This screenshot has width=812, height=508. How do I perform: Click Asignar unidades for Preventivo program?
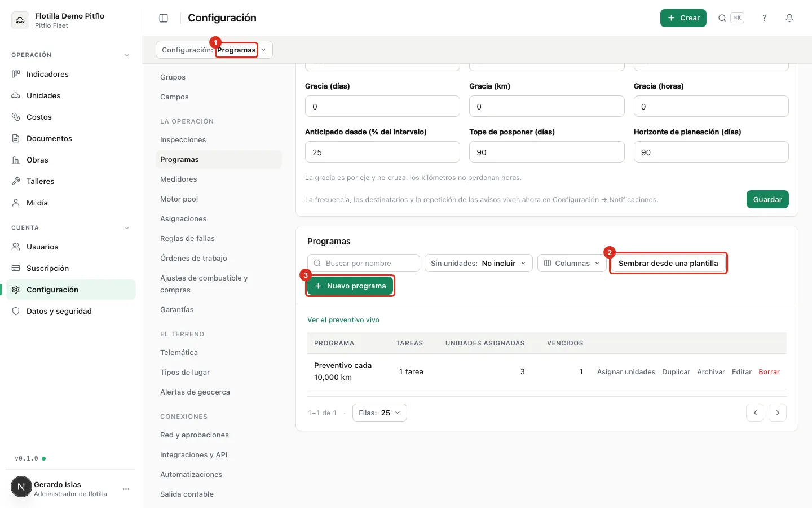tap(626, 371)
